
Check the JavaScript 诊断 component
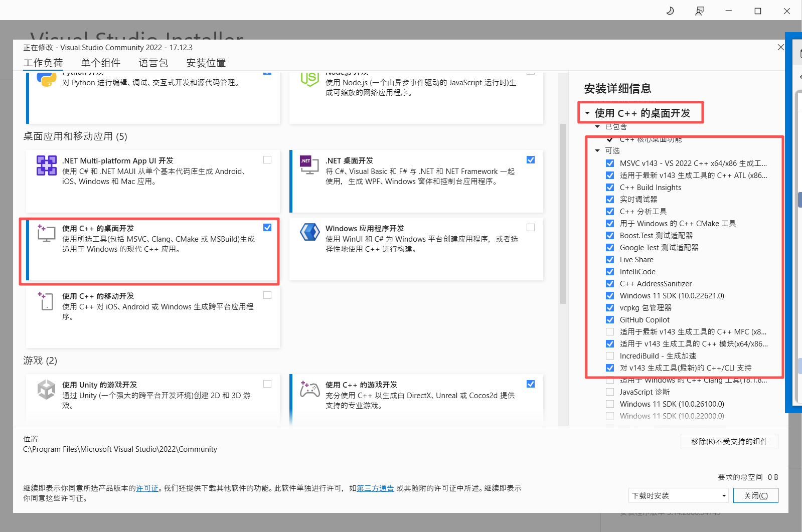(x=610, y=392)
